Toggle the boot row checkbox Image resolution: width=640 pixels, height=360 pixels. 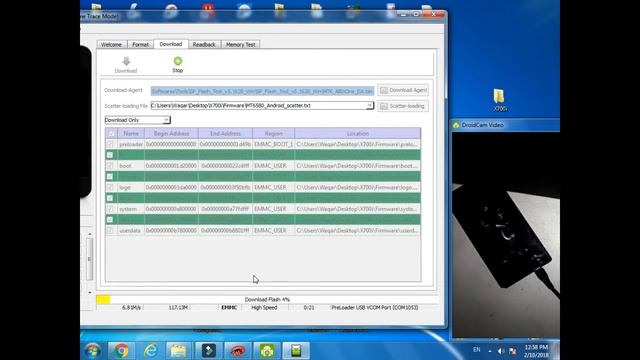(110, 166)
